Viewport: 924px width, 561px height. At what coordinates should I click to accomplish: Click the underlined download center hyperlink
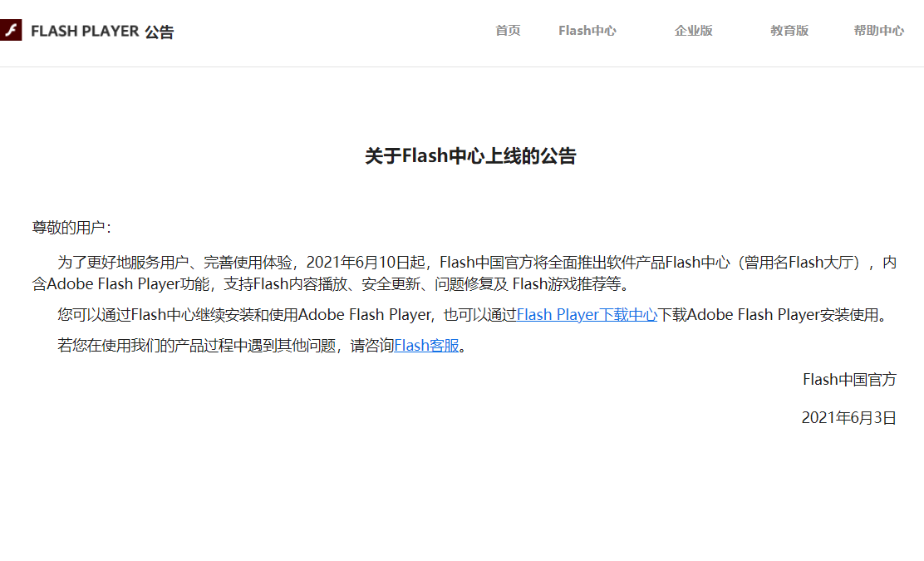click(587, 314)
